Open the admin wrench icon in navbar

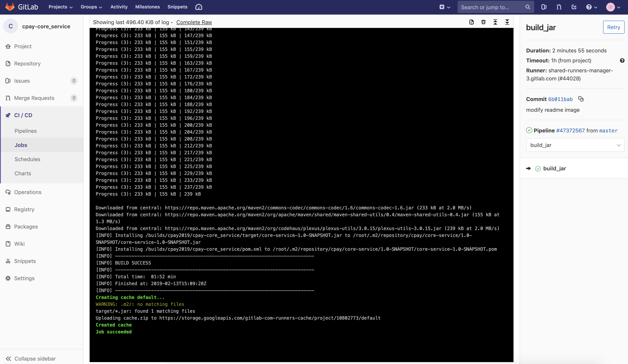point(199,7)
